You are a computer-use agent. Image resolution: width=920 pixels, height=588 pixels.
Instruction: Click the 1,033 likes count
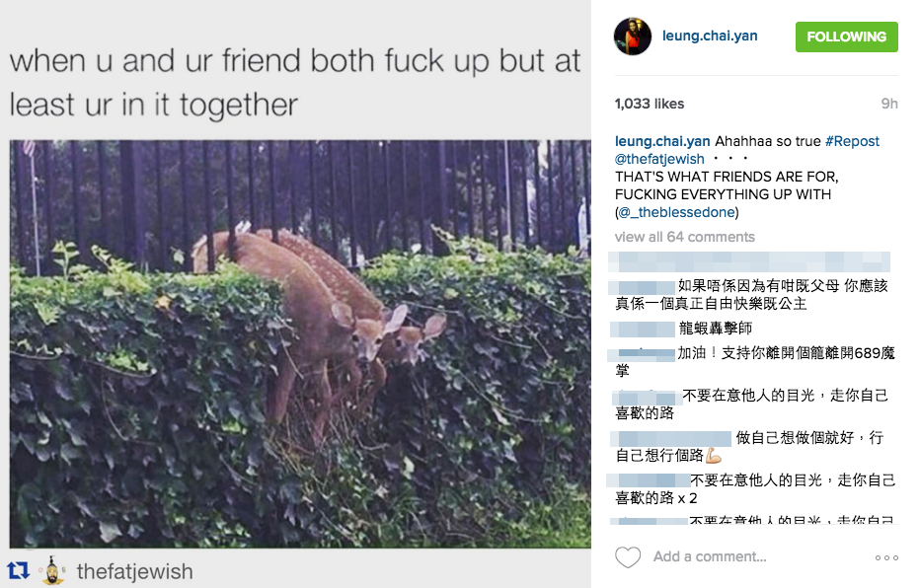(x=649, y=104)
